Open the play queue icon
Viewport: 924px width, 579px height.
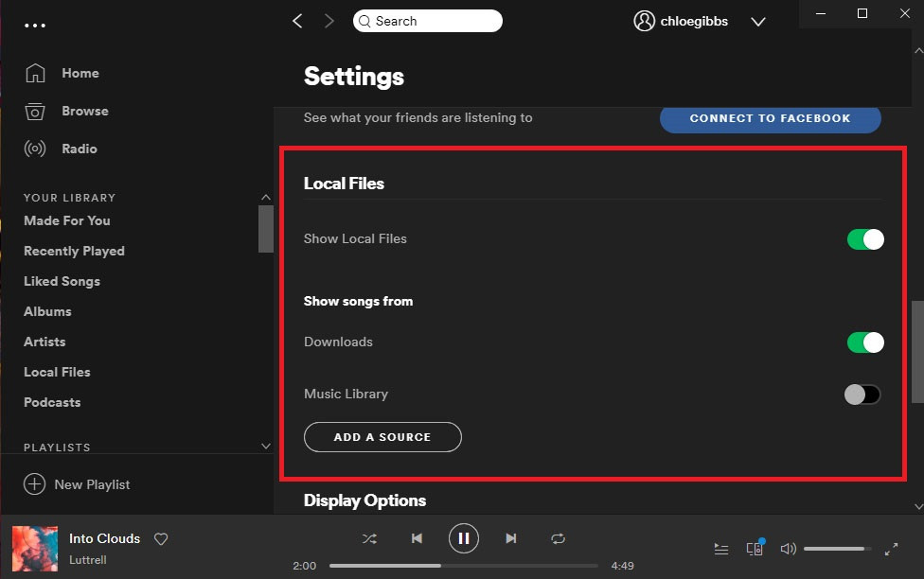coord(721,549)
